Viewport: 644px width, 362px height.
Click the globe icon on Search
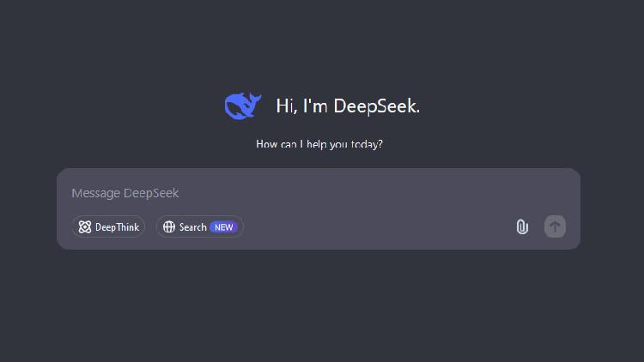click(x=169, y=227)
